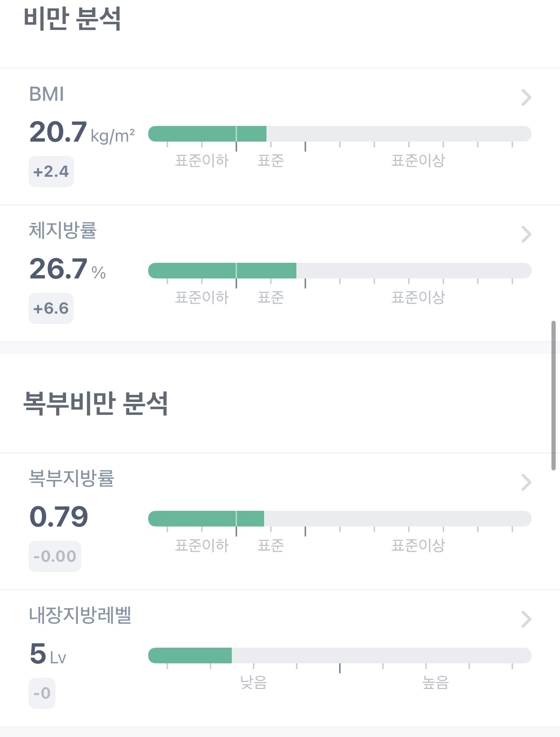Viewport: 560px width, 737px height.
Task: Click the -0 visceral fat badge
Action: 42,693
